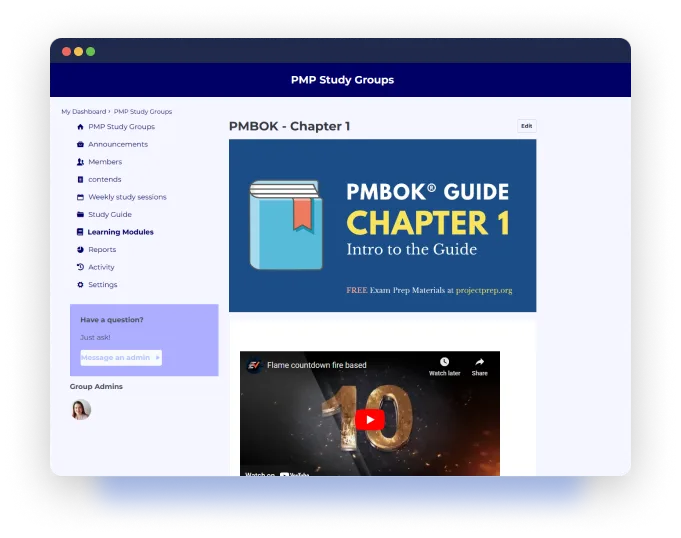Image resolution: width=681 pixels, height=538 pixels.
Task: Open the Members page
Action: (x=105, y=162)
